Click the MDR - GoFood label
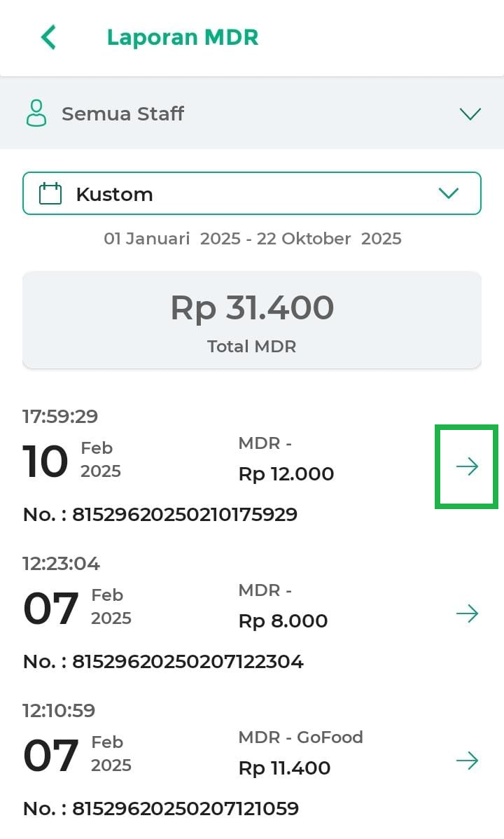Screen dimensions: 504x839 [300, 737]
